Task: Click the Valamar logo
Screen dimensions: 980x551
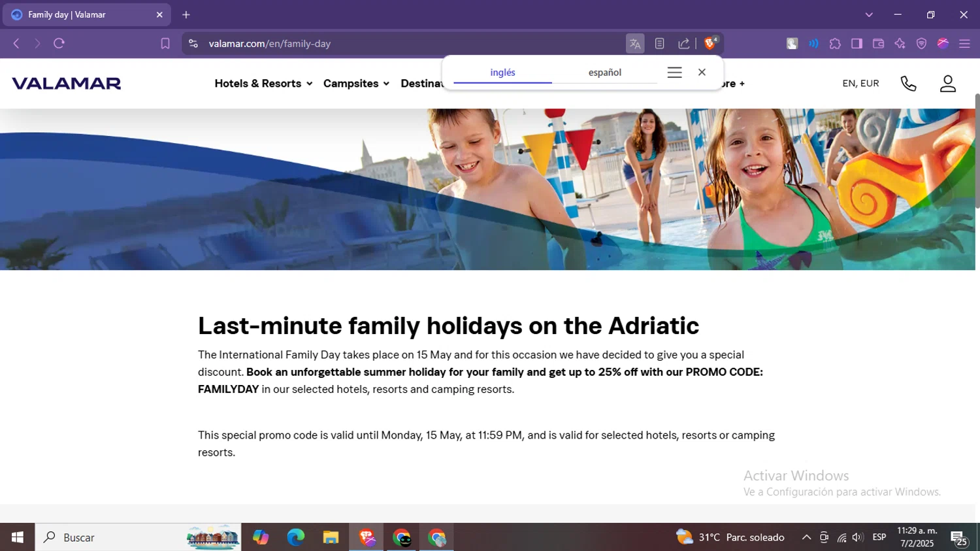Action: pos(67,84)
